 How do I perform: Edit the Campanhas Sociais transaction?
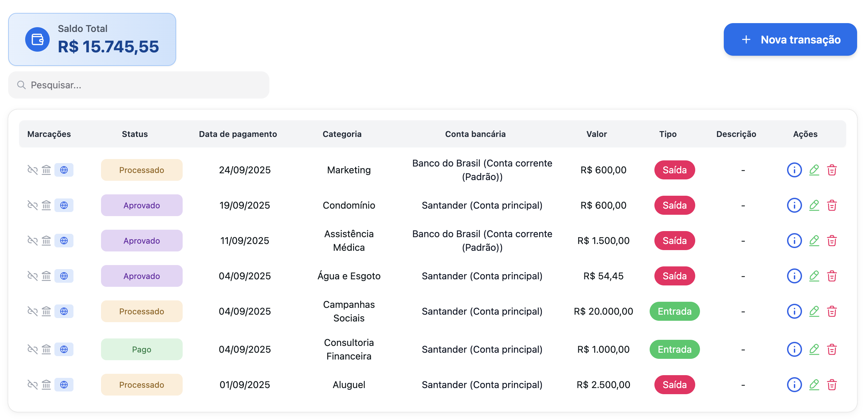click(x=814, y=311)
